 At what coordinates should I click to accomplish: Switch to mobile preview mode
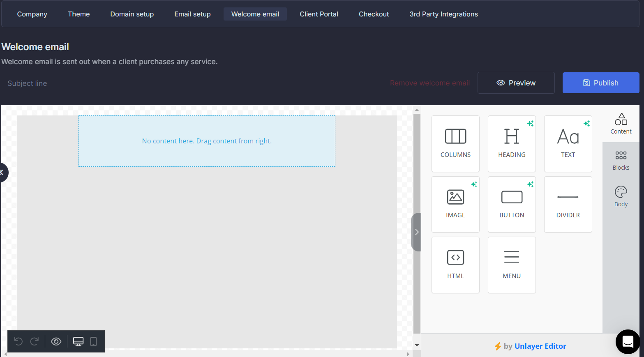pyautogui.click(x=93, y=341)
